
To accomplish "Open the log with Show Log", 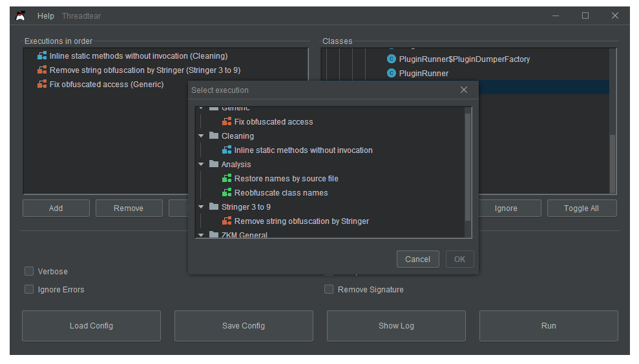I will (396, 326).
